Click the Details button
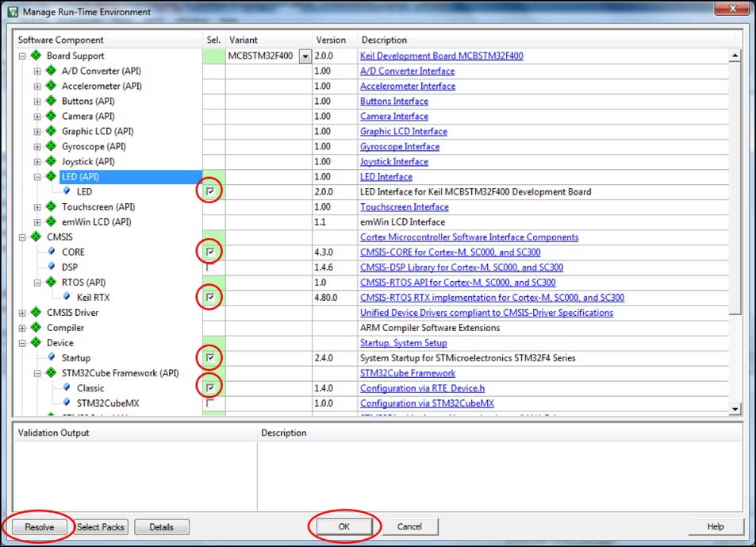The height and width of the screenshot is (547, 756). [162, 526]
